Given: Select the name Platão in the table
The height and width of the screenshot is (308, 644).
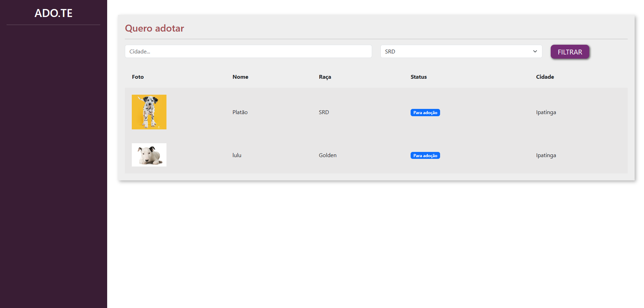Looking at the screenshot, I should point(240,112).
